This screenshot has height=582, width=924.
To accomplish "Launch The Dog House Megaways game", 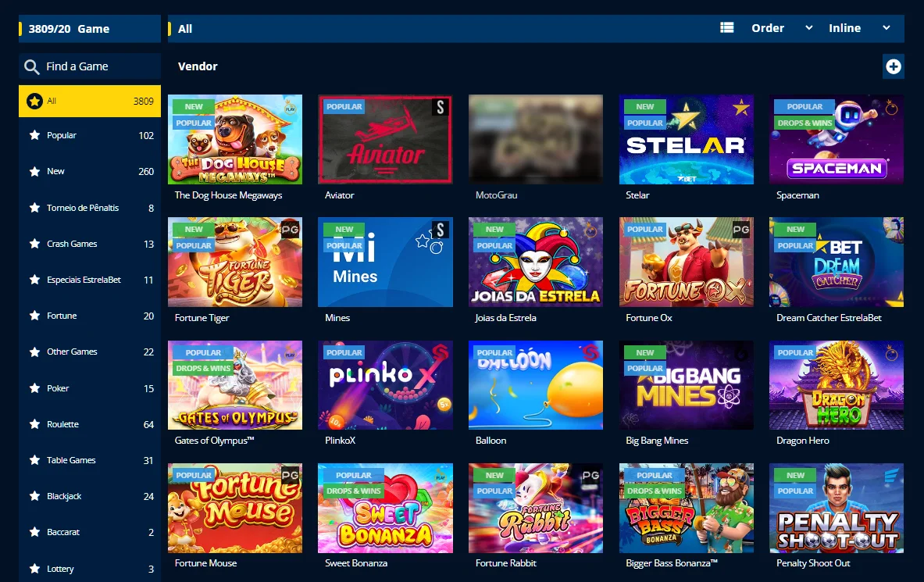I will (x=235, y=139).
